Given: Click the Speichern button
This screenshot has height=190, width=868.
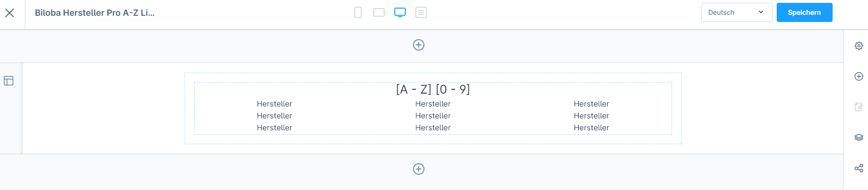Looking at the screenshot, I should 804,12.
